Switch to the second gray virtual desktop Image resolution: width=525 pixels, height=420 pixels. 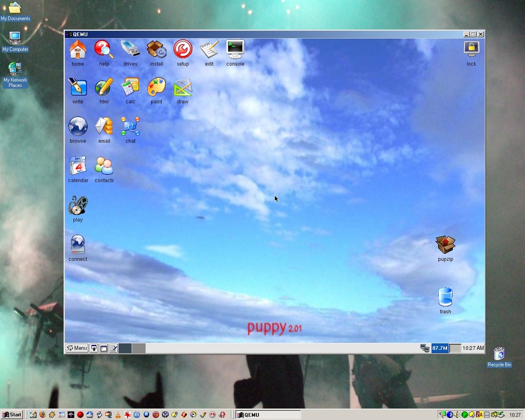(138, 348)
